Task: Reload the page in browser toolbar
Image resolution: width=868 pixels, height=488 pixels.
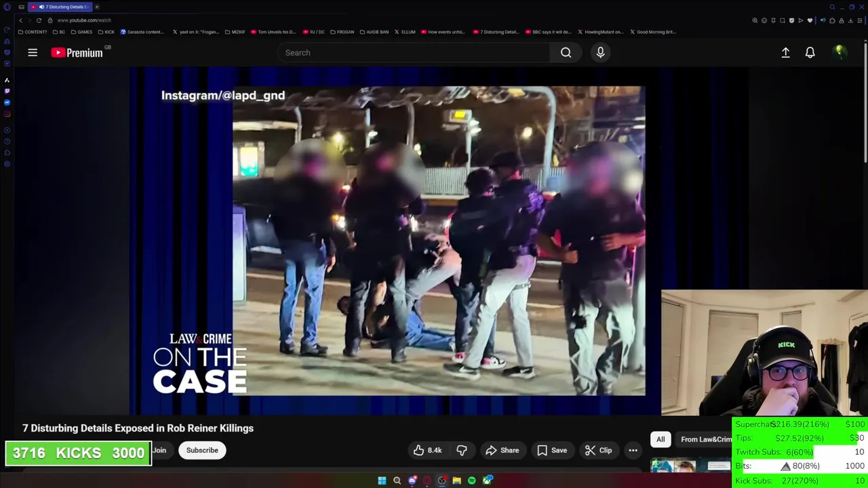Action: tap(39, 20)
